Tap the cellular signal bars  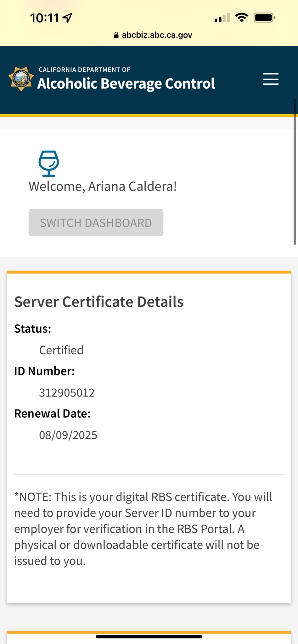click(x=222, y=18)
